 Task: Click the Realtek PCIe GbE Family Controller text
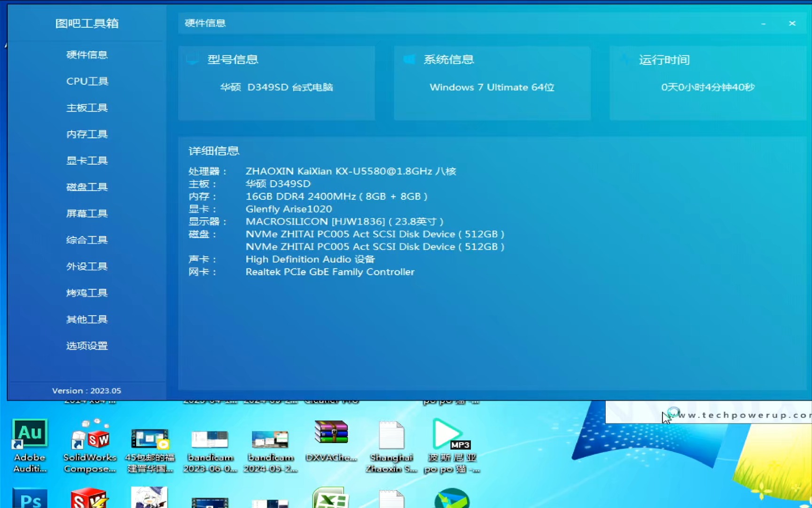[330, 272]
